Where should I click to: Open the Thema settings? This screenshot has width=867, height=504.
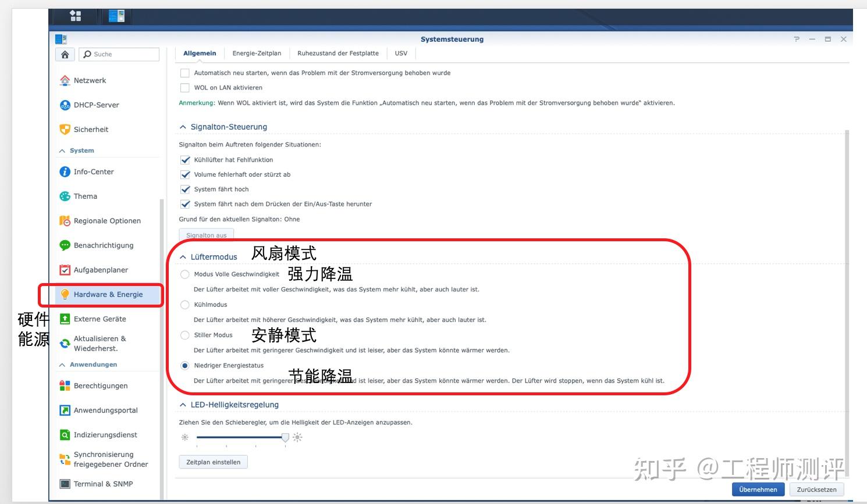pyautogui.click(x=85, y=196)
